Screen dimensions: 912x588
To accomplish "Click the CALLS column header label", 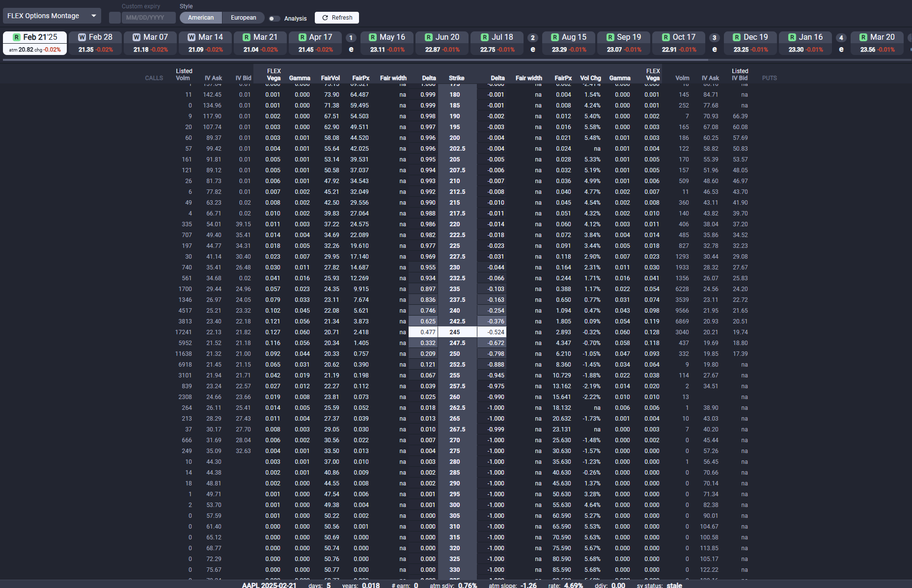I will pyautogui.click(x=154, y=78).
